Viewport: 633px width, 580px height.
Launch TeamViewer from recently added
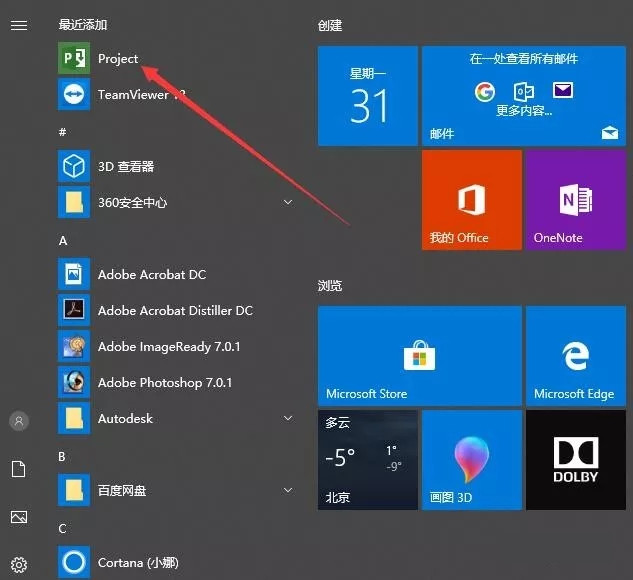click(74, 94)
